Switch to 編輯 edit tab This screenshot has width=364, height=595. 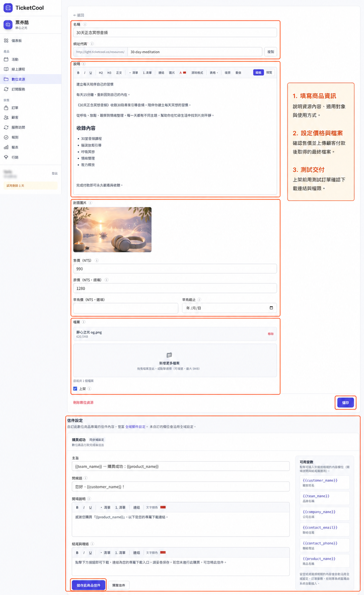tap(258, 72)
